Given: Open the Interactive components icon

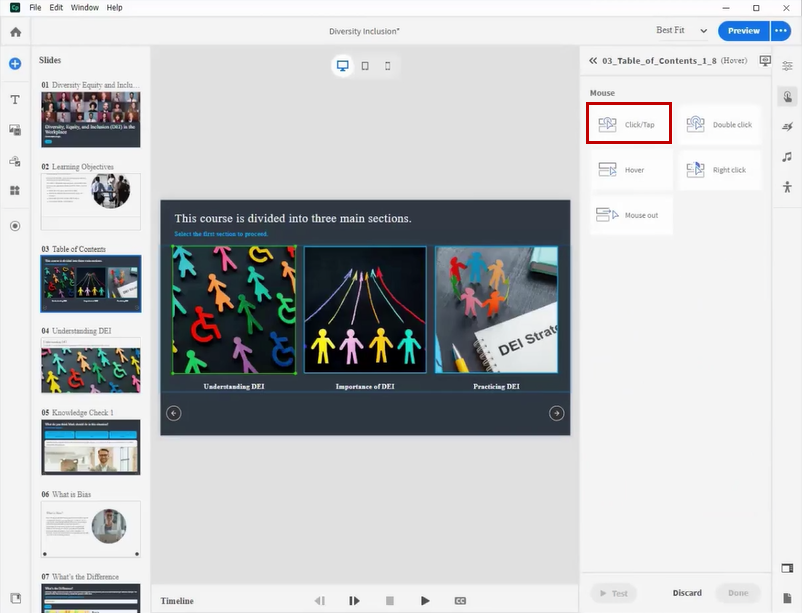Looking at the screenshot, I should pyautogui.click(x=15, y=161).
